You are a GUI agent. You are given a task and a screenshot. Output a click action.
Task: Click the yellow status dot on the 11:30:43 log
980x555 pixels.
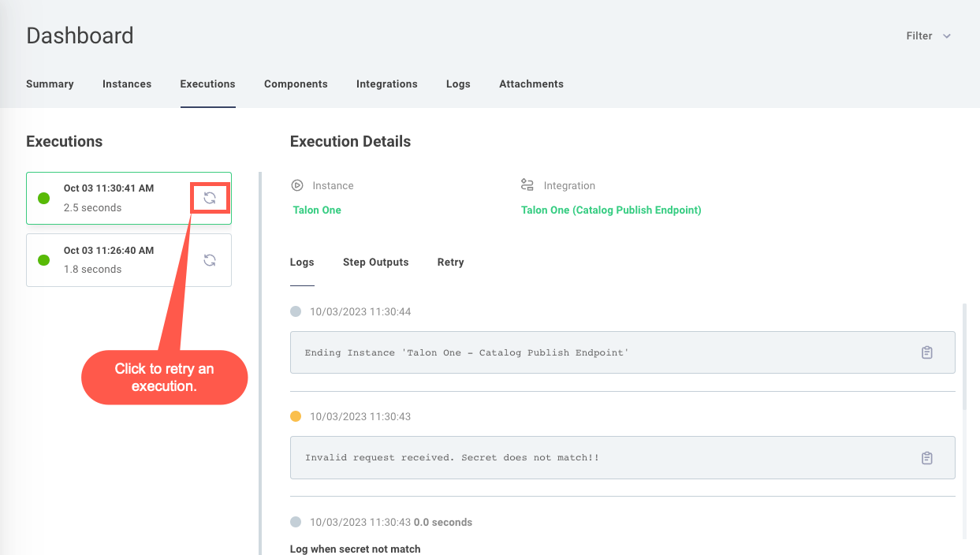pyautogui.click(x=295, y=416)
